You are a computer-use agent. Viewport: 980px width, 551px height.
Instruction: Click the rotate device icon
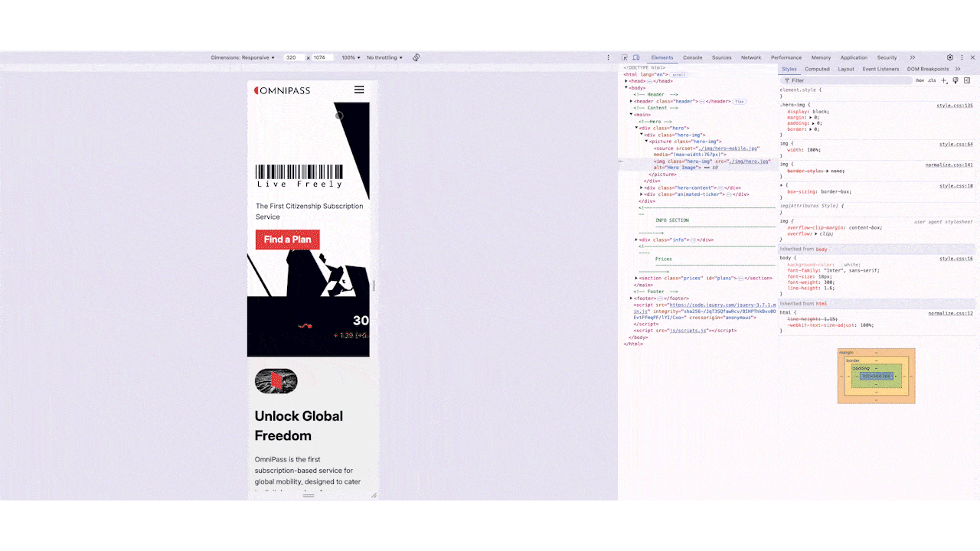coord(416,57)
